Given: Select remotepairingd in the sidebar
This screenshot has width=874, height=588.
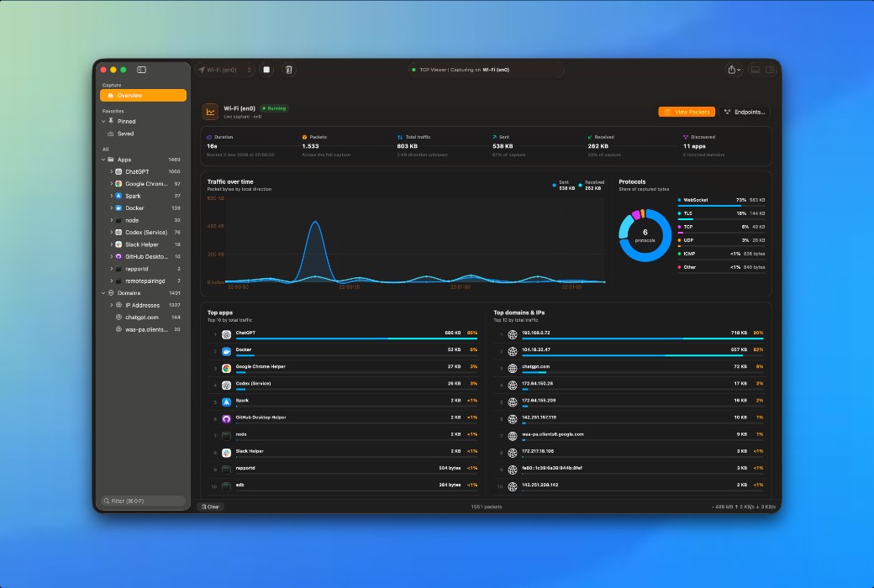Looking at the screenshot, I should (x=143, y=281).
